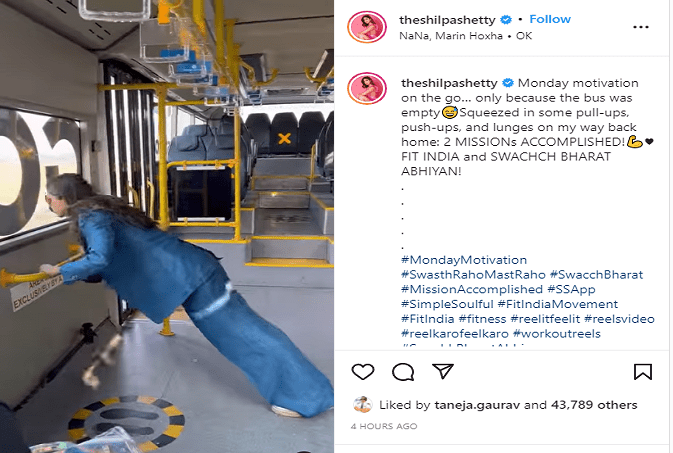Click theshilpashetty username in the header
Viewport: 673px width, 453px height.
pos(447,20)
